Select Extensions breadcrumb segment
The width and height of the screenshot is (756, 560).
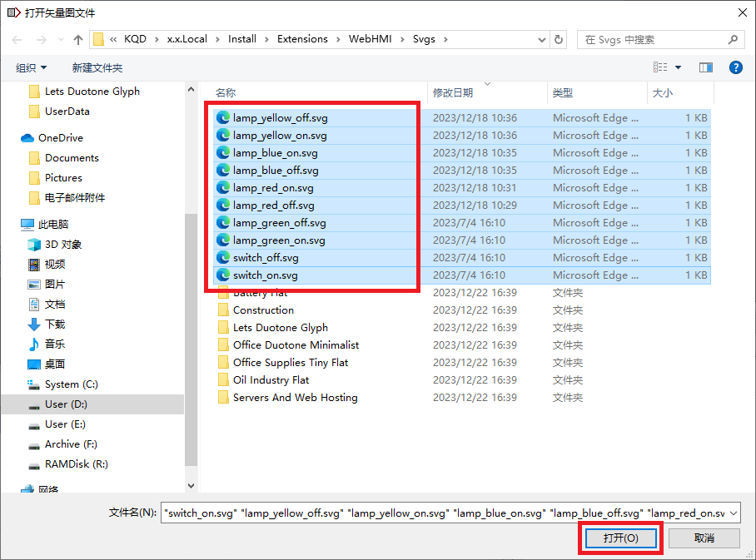pos(302,39)
